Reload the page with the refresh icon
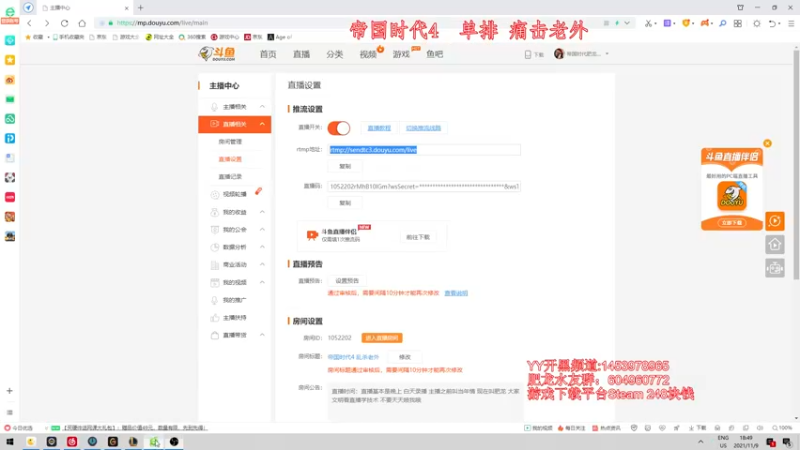The width and height of the screenshot is (800, 450). point(64,23)
